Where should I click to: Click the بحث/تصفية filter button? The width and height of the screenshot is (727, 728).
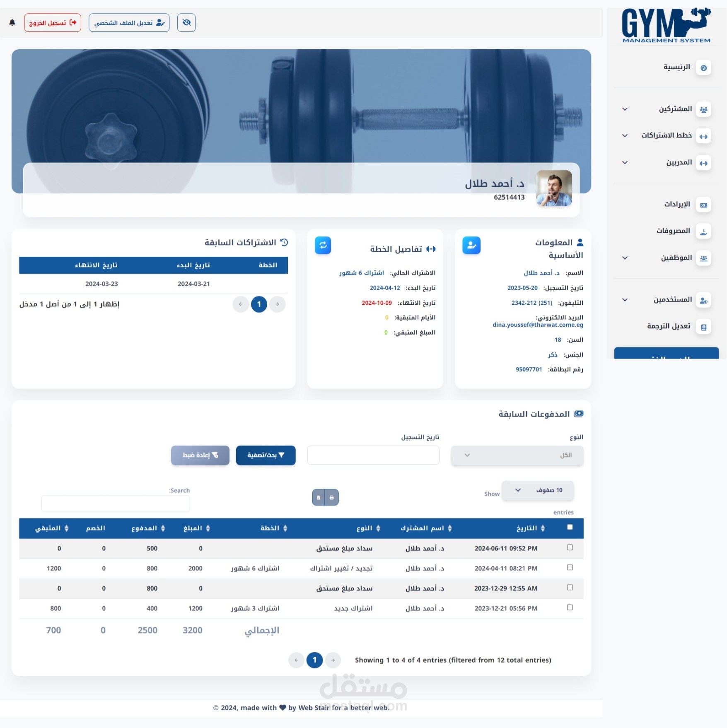[266, 456]
